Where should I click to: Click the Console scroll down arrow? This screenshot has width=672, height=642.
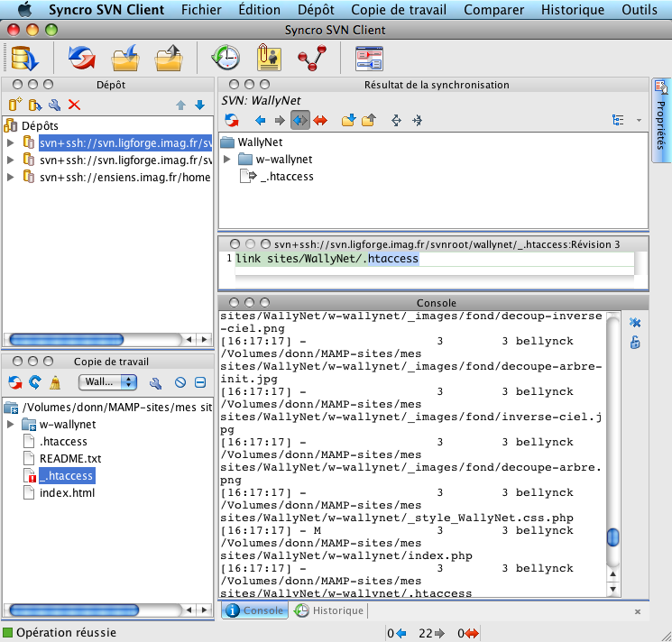tap(612, 590)
